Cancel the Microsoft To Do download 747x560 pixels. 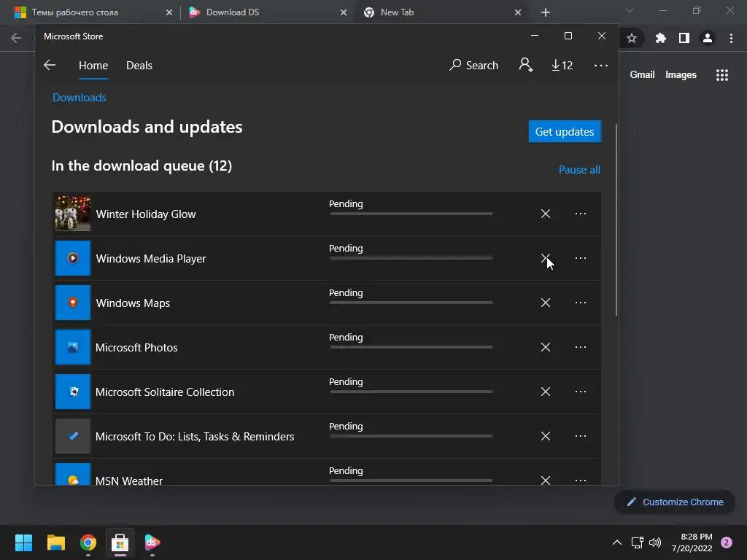tap(546, 436)
